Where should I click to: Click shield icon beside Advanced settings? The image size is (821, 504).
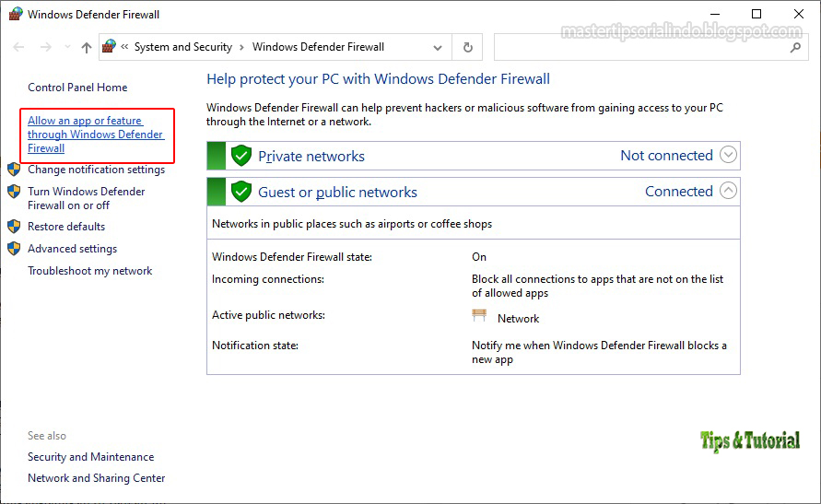click(14, 249)
